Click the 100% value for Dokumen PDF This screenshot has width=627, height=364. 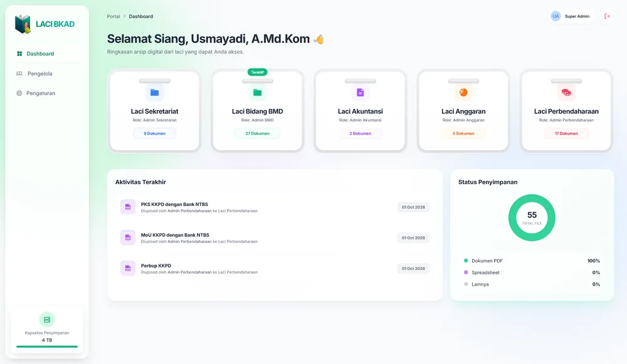pyautogui.click(x=593, y=261)
